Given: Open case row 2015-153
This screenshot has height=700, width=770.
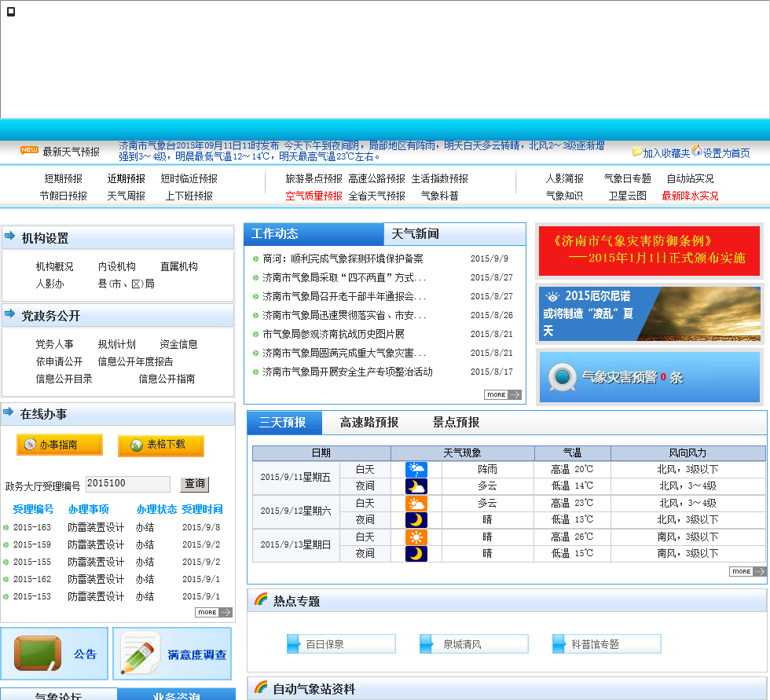Looking at the screenshot, I should click(112, 596).
